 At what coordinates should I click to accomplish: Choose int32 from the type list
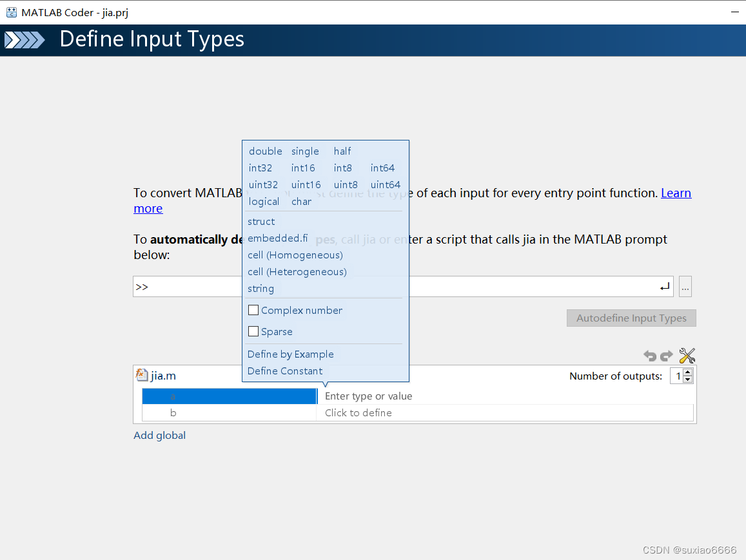point(260,168)
